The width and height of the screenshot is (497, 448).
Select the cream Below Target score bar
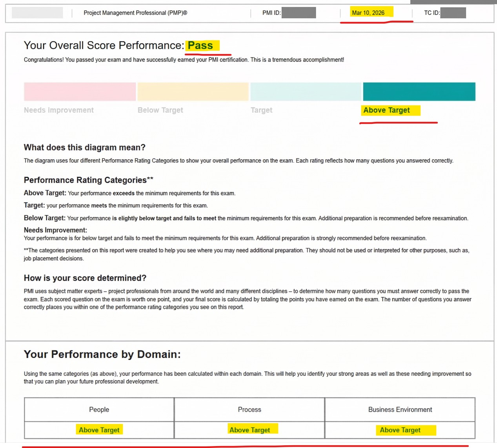point(193,91)
